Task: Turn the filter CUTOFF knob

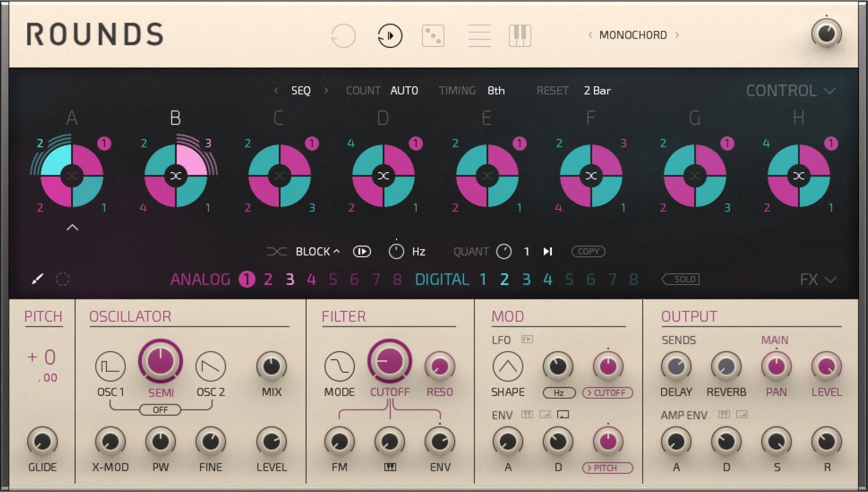Action: pos(390,363)
